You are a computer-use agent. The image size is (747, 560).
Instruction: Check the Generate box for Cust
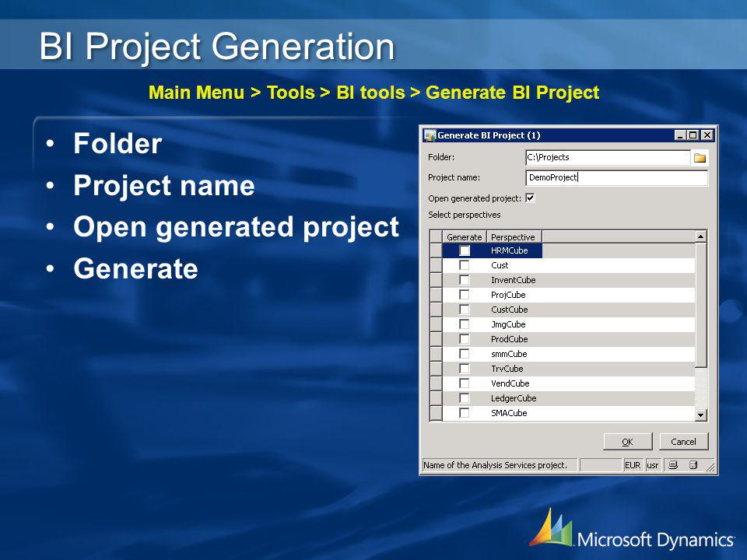click(x=465, y=265)
